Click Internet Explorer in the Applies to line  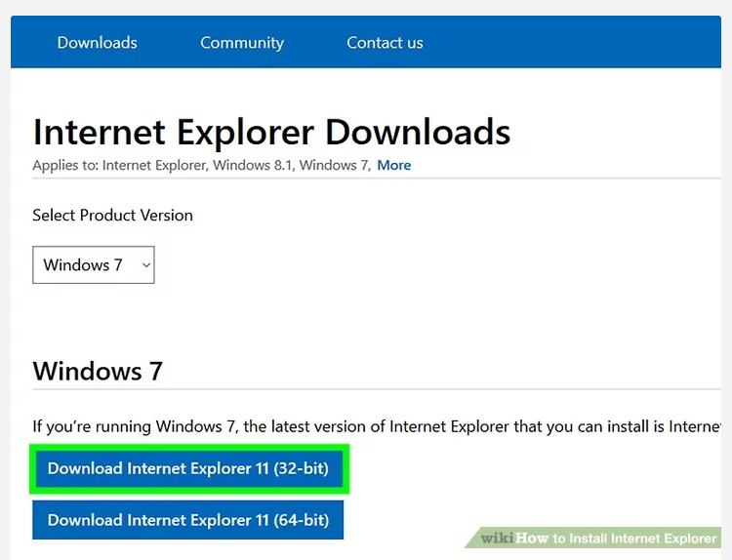coord(154,165)
